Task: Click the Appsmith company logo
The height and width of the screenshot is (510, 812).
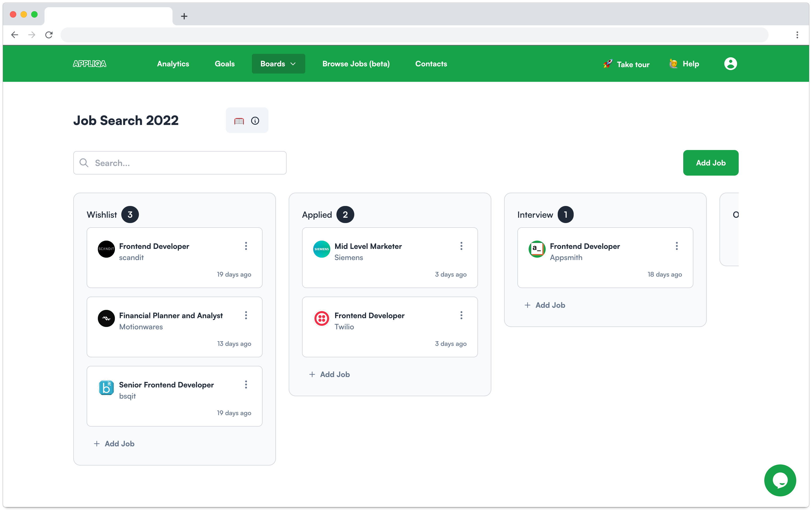Action: (537, 249)
